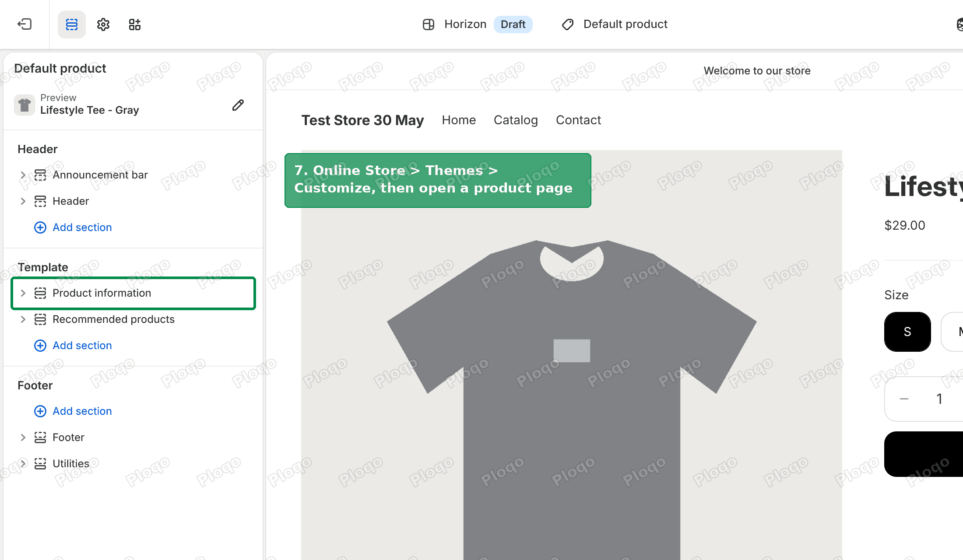Screen dimensions: 963x560
Task: Open the Horizon theme name menu
Action: coord(465,24)
